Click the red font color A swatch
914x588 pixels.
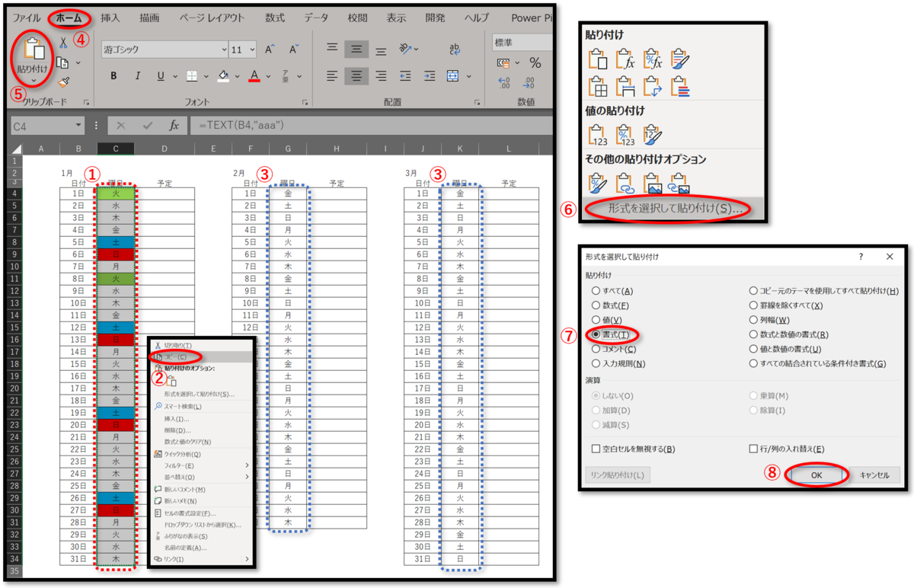tap(254, 75)
